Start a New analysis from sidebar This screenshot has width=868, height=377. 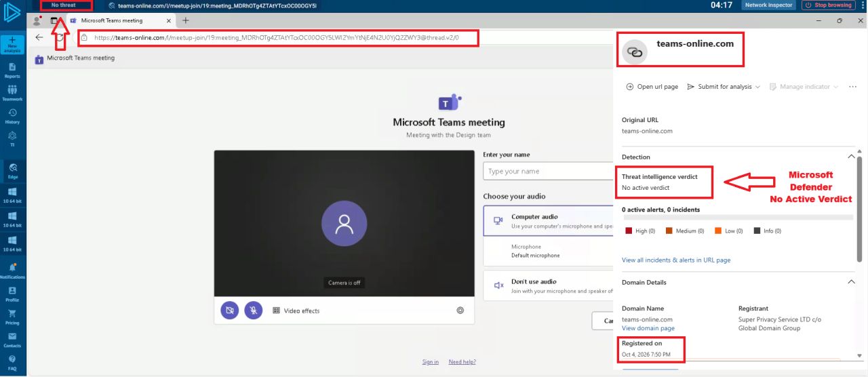[x=12, y=45]
